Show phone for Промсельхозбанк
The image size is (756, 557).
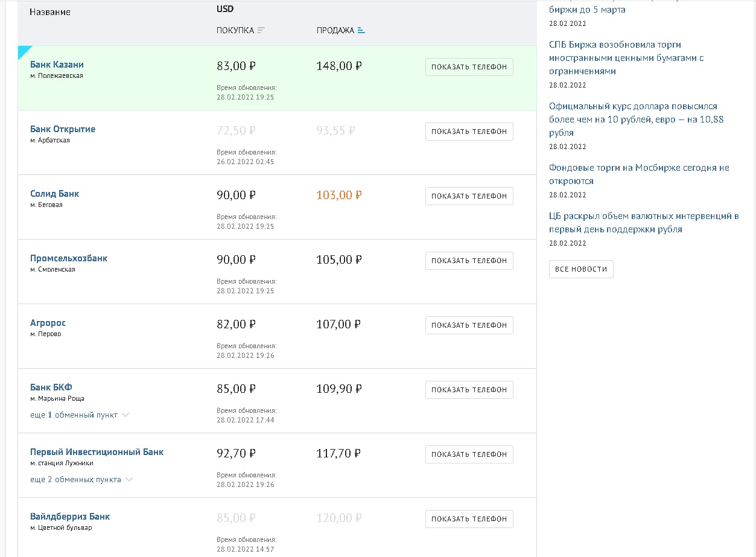(469, 261)
